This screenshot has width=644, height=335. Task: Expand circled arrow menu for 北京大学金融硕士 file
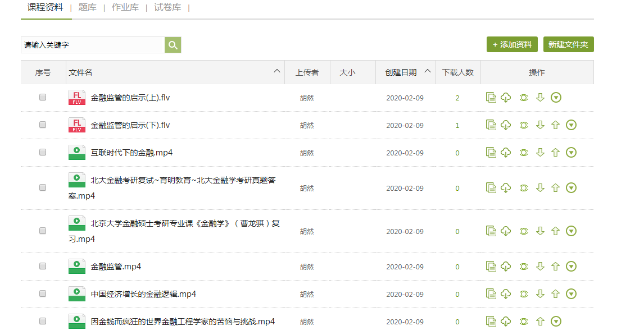(x=572, y=231)
